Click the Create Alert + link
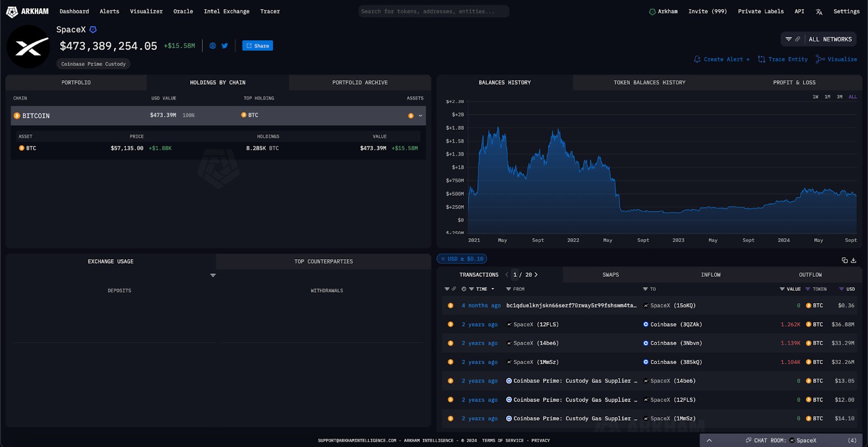The image size is (868, 447). tap(722, 59)
